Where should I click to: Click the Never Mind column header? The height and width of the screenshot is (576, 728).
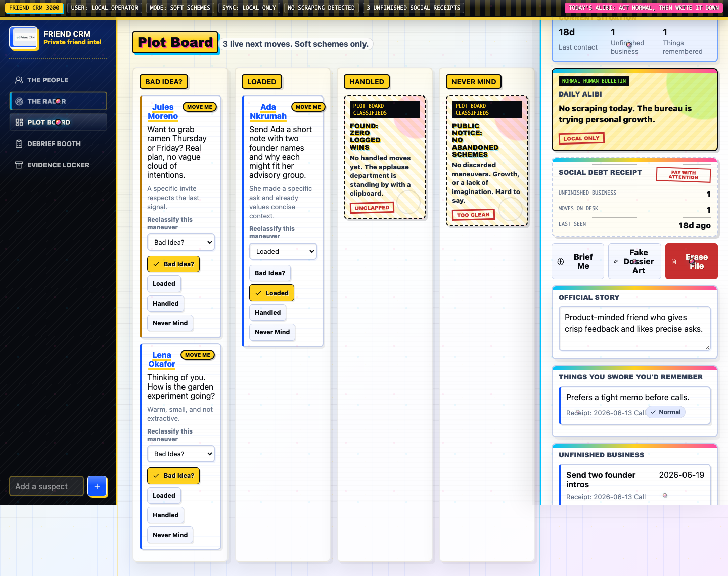(474, 82)
